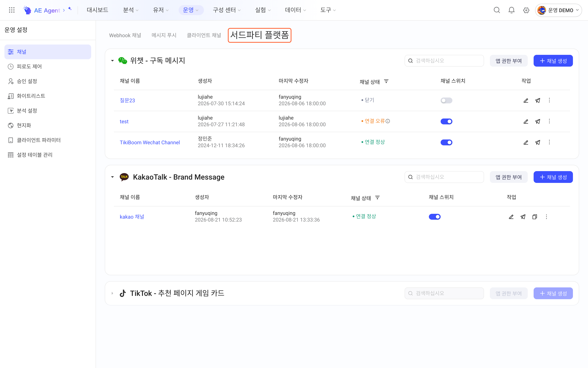Open the 구성 센터 dropdown menu
Viewport: 588px width, 368px height.
226,10
